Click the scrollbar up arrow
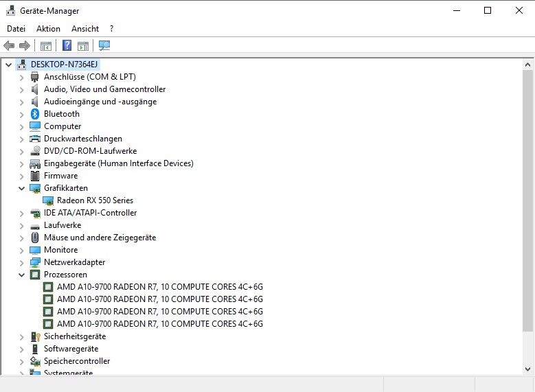535x392 pixels. (x=527, y=65)
